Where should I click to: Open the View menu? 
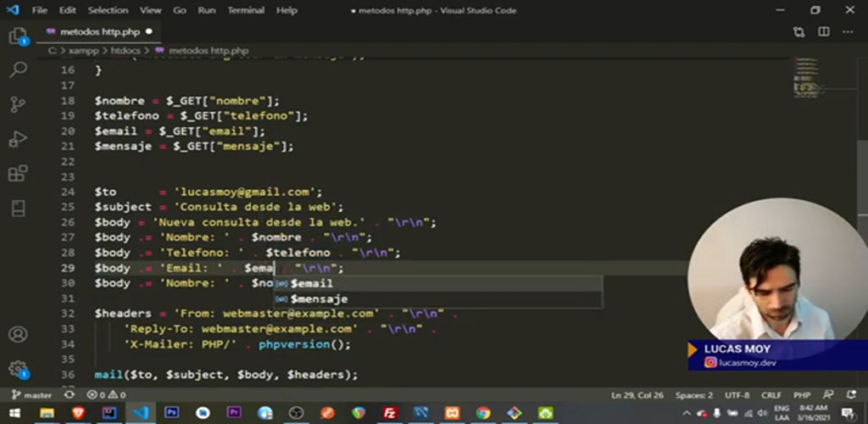[x=151, y=10]
